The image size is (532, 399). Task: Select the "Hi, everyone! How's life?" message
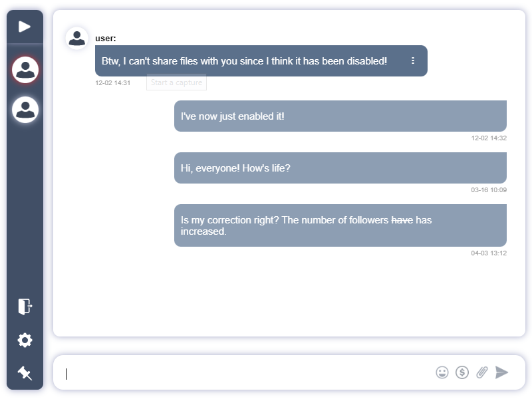[340, 168]
